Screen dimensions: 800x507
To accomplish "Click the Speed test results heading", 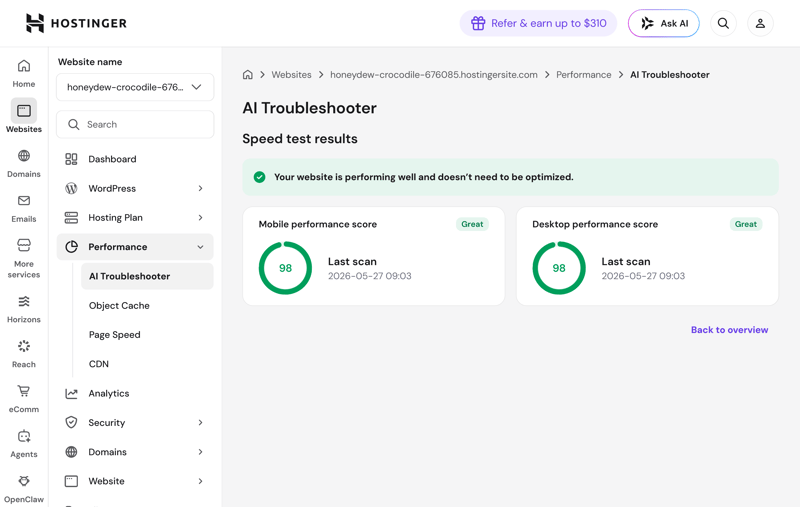I will coord(300,139).
